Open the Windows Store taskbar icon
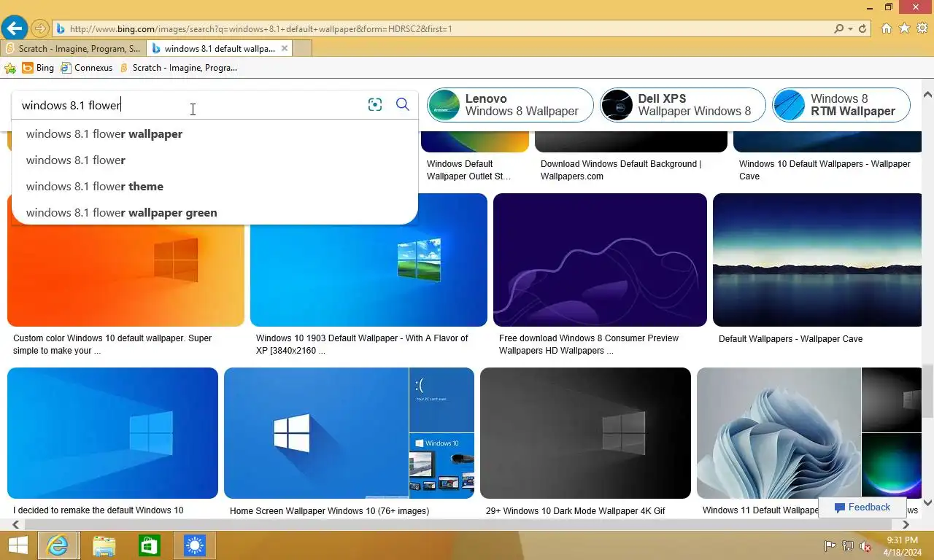This screenshot has width=934, height=560. tap(149, 545)
